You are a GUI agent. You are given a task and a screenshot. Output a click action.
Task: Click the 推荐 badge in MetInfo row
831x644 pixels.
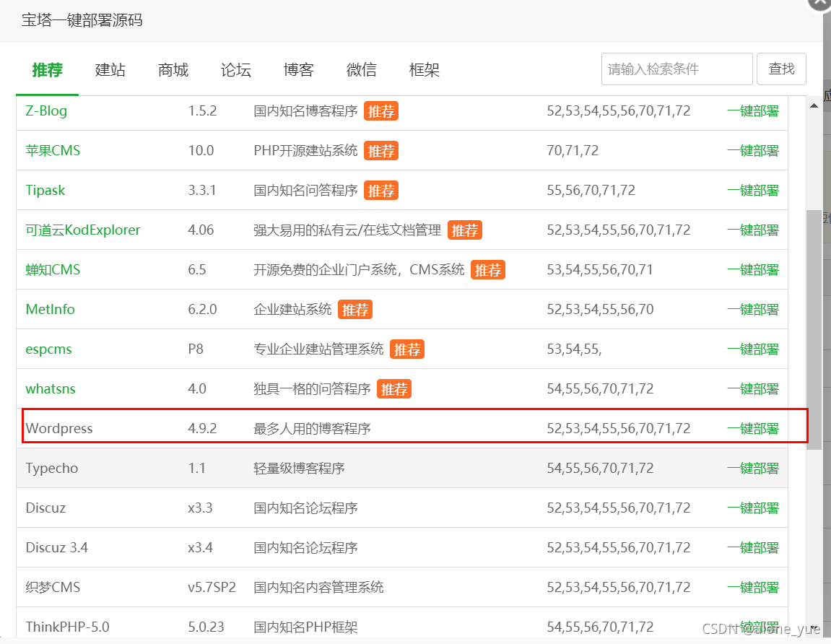click(x=355, y=310)
